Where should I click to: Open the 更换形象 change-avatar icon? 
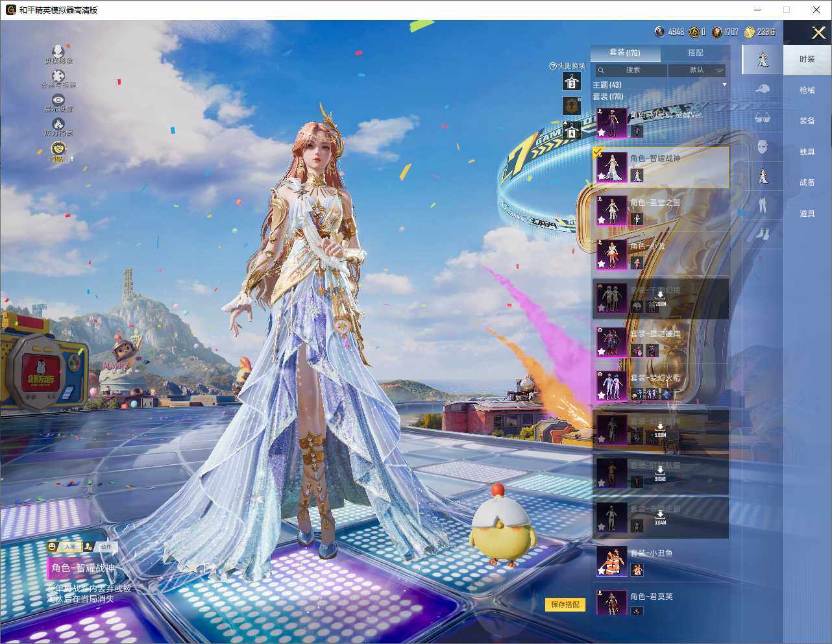[58, 51]
